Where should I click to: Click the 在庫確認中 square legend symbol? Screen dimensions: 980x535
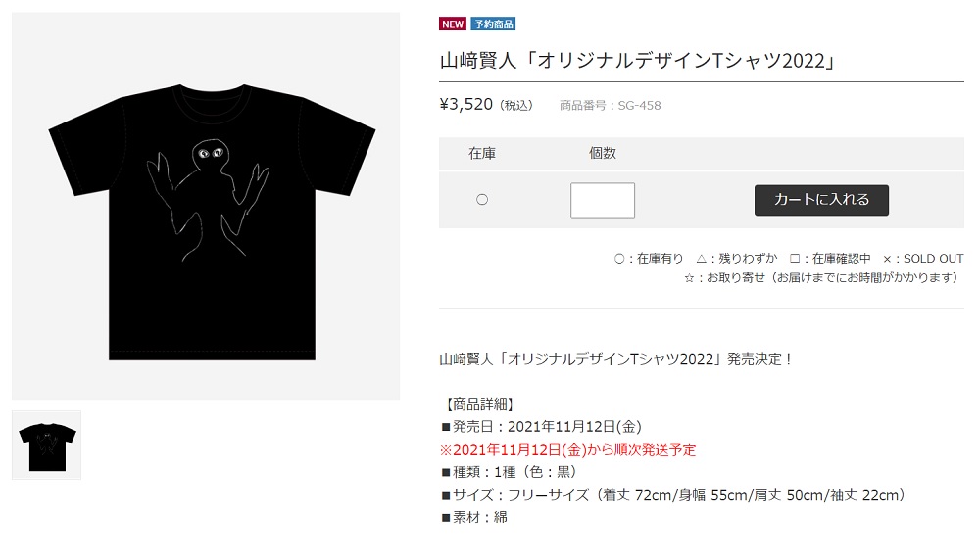click(795, 259)
